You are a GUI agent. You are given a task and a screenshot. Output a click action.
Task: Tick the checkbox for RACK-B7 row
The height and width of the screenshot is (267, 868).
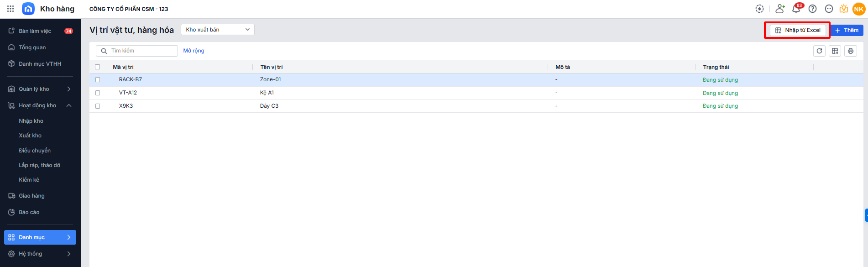[98, 79]
